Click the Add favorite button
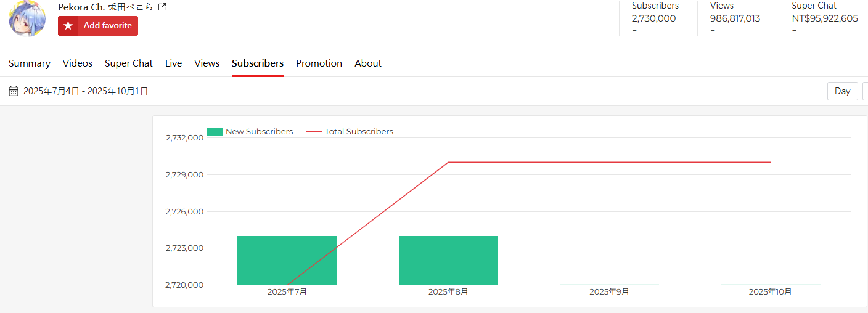The width and height of the screenshot is (868, 313). point(98,26)
